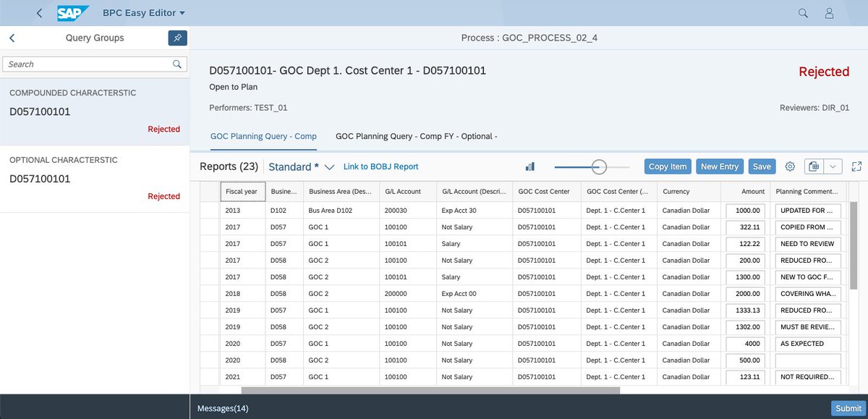Click the magnifier in the Search field
The height and width of the screenshot is (419, 868).
(x=177, y=64)
